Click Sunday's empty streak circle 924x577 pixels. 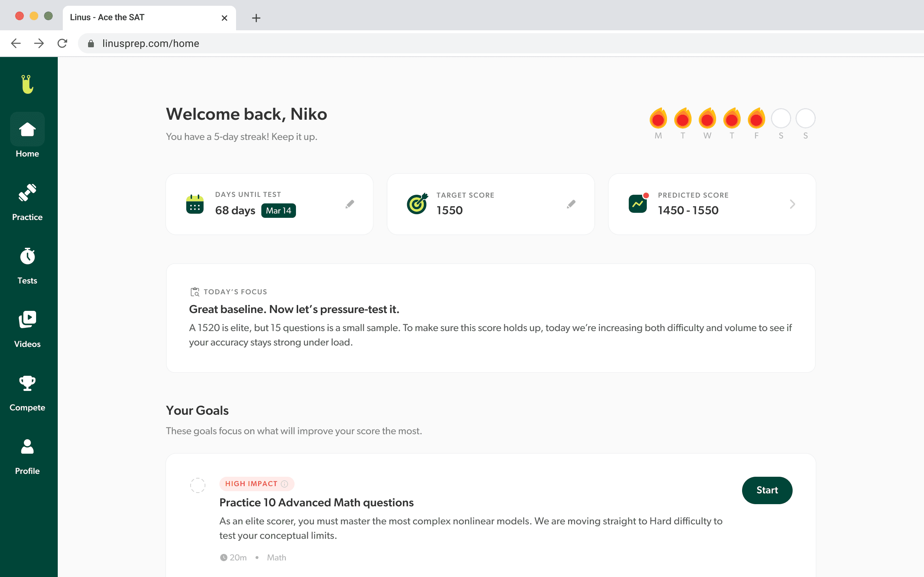tap(805, 119)
